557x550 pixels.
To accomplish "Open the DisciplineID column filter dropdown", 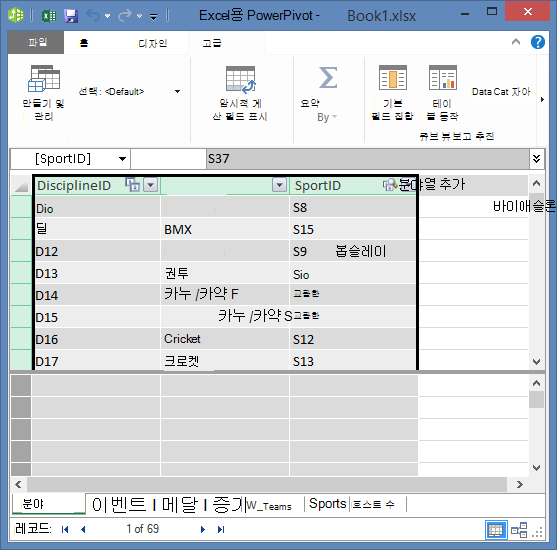I will [150, 185].
